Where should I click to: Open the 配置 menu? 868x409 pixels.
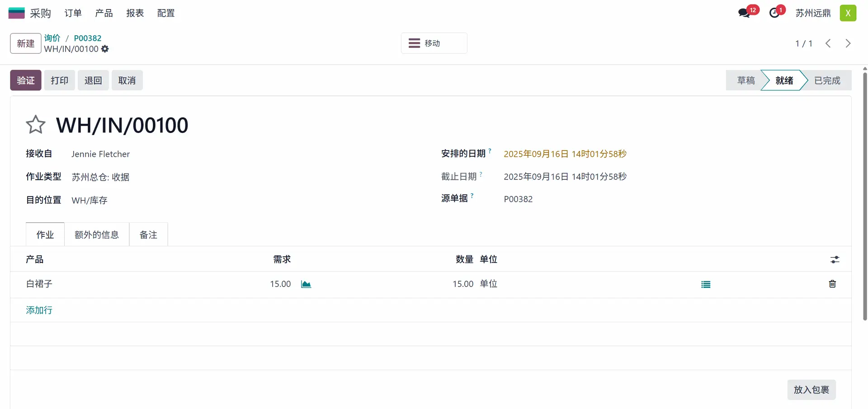(x=166, y=13)
